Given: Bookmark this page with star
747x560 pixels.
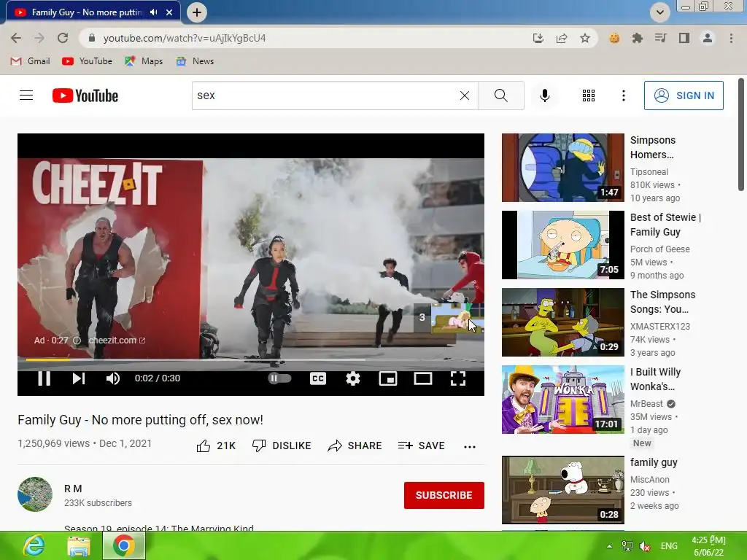Looking at the screenshot, I should (x=585, y=38).
